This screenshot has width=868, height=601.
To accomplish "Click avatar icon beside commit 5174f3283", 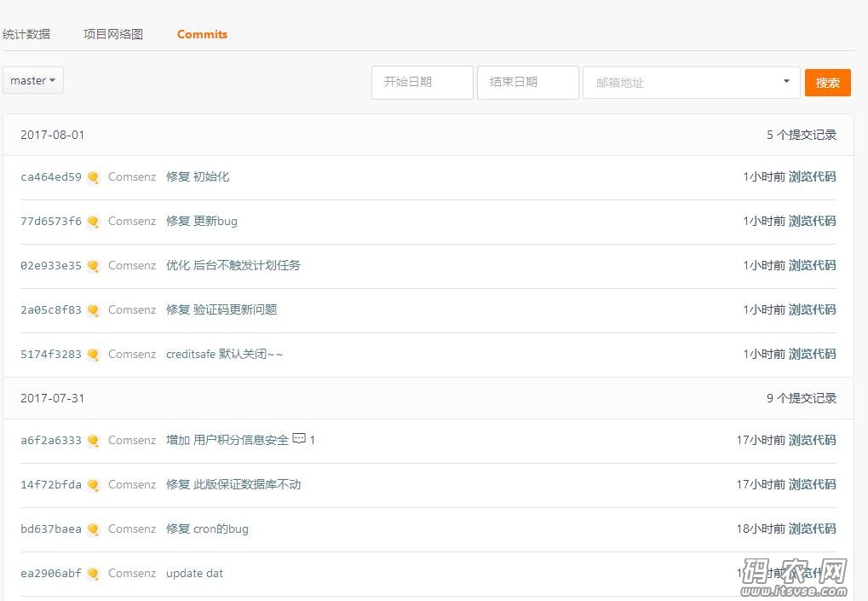I will pyautogui.click(x=93, y=355).
